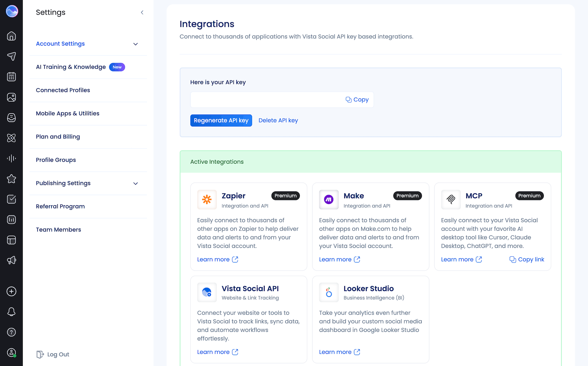Open the Listening sound wave icon
Screen dimensions: 588x366
coord(11,158)
